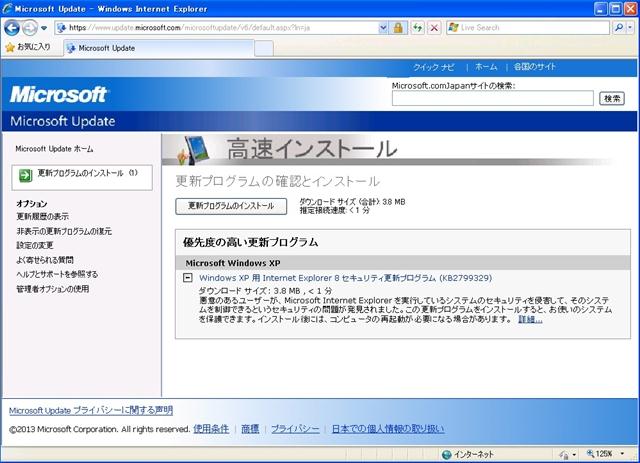
Task: Select the Microsoft Update browser tab
Action: click(159, 48)
